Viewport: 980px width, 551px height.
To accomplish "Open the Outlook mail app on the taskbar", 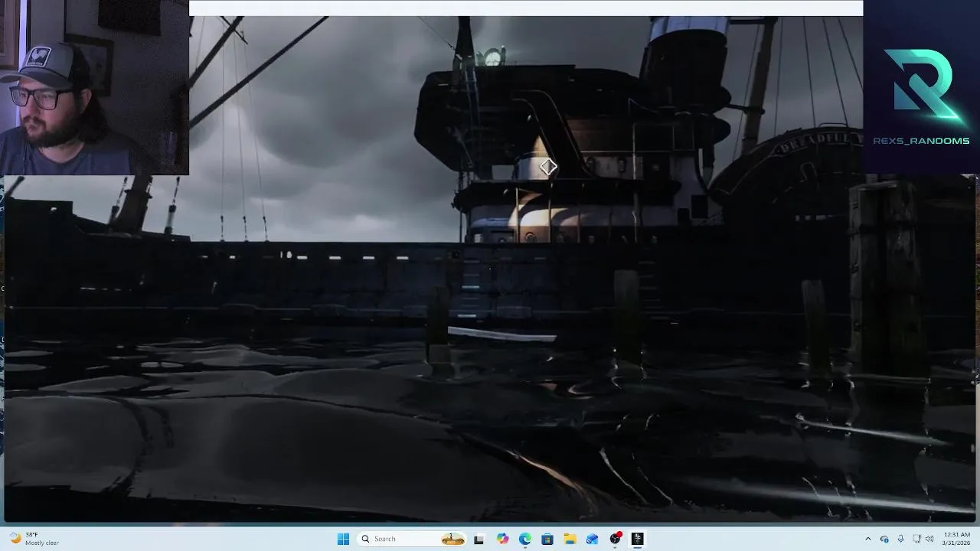I will (x=592, y=539).
